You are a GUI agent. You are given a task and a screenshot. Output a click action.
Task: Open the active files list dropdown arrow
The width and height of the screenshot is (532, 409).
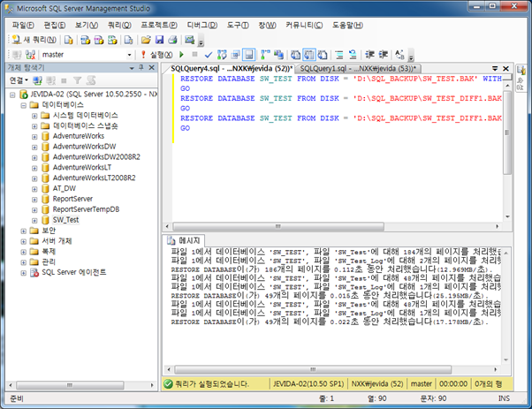point(495,69)
